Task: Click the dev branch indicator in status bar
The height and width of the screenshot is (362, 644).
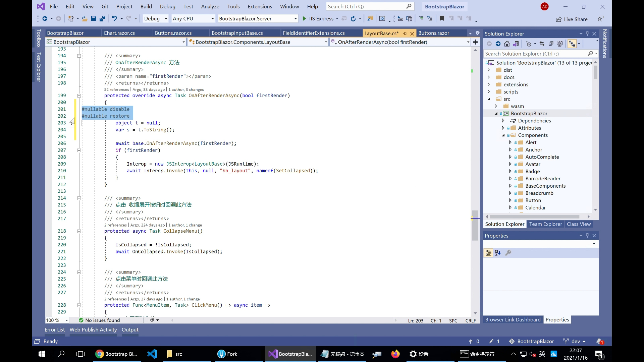Action: coord(574,341)
